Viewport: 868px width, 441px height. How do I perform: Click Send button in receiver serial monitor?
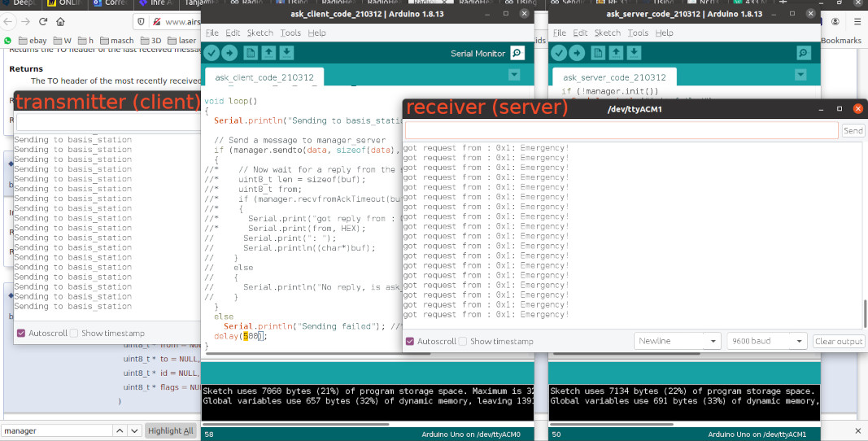[853, 131]
